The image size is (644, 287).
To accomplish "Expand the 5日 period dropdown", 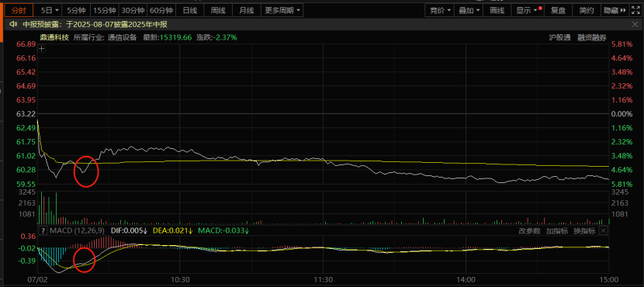I will [52, 10].
